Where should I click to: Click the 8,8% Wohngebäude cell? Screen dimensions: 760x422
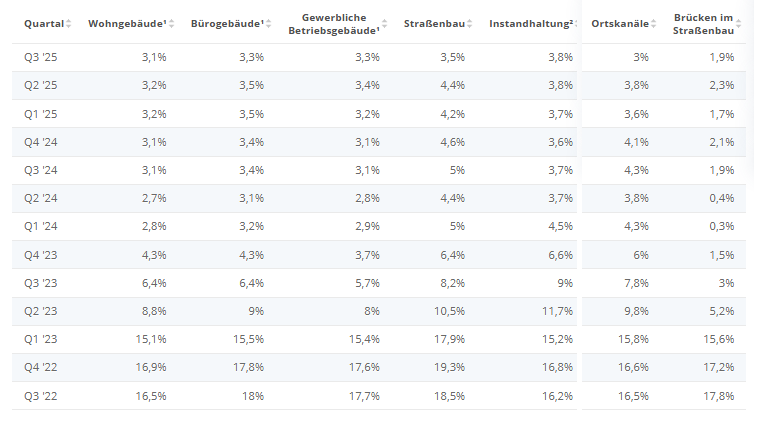[152, 311]
